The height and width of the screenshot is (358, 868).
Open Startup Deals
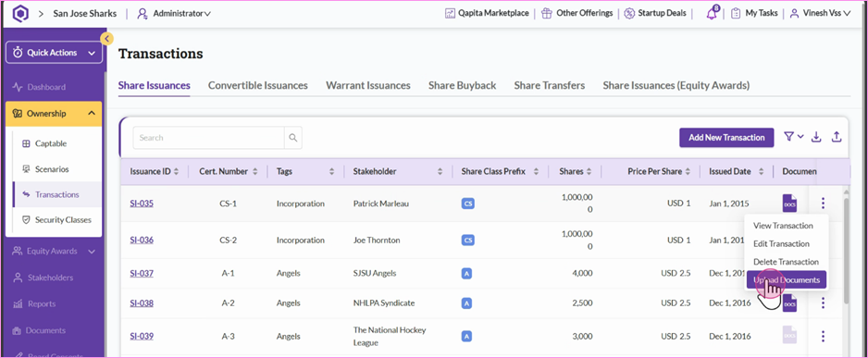[x=655, y=13]
